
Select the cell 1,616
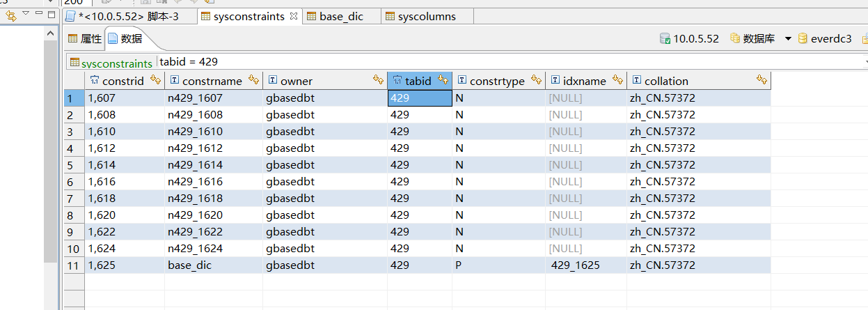pos(125,182)
